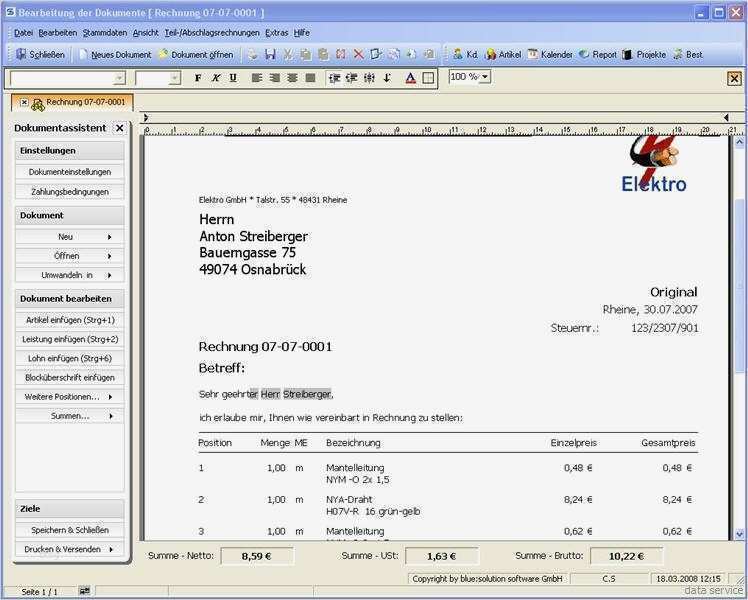Click the Dokumenteinstellungen button
This screenshot has height=600, width=748.
click(x=70, y=172)
